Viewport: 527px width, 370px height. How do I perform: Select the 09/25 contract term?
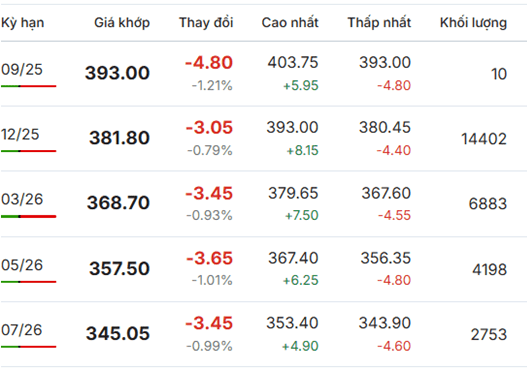pos(22,70)
